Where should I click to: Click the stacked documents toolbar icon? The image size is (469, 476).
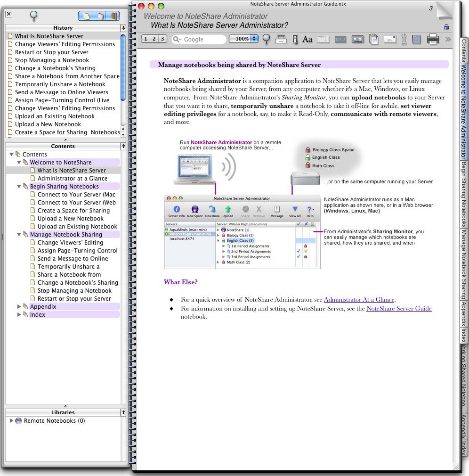374,39
